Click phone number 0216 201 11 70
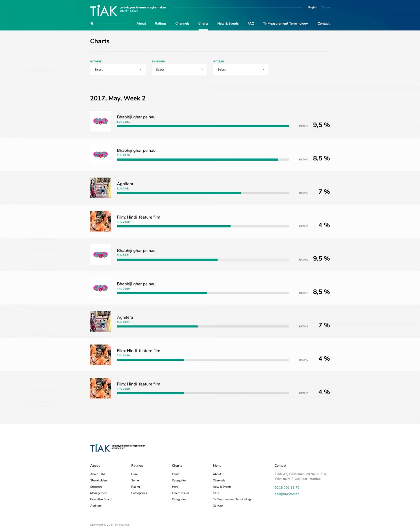Image resolution: width=420 pixels, height=532 pixels. [x=287, y=488]
